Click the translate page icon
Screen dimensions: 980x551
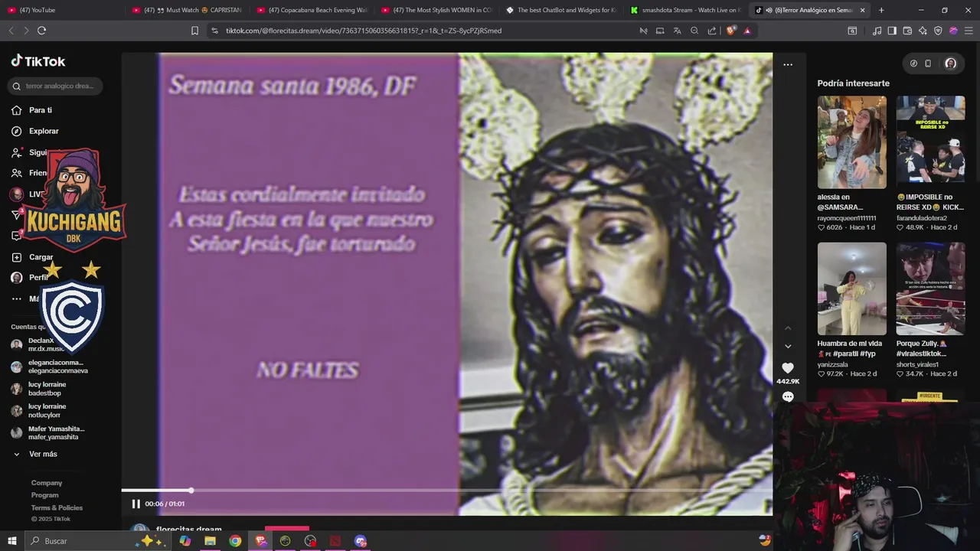click(x=677, y=31)
